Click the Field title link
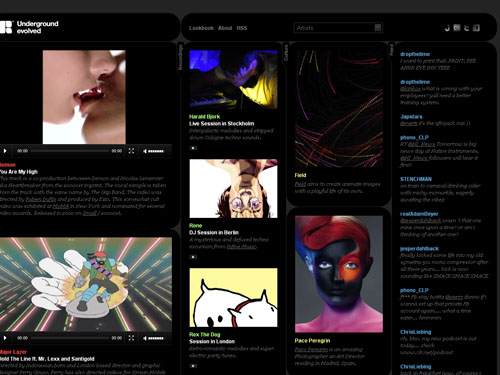The width and height of the screenshot is (500, 375). [x=300, y=175]
